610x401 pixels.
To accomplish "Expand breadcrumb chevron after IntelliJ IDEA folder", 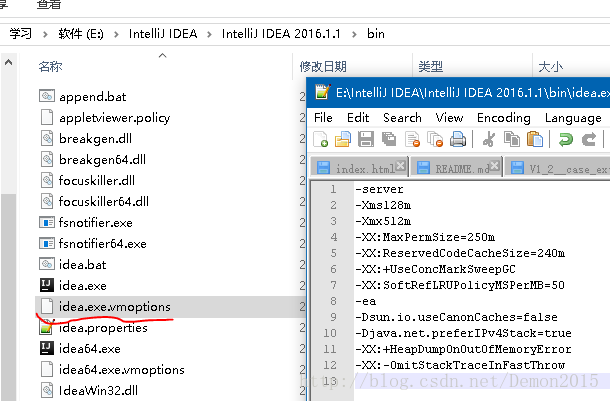I will 209,34.
